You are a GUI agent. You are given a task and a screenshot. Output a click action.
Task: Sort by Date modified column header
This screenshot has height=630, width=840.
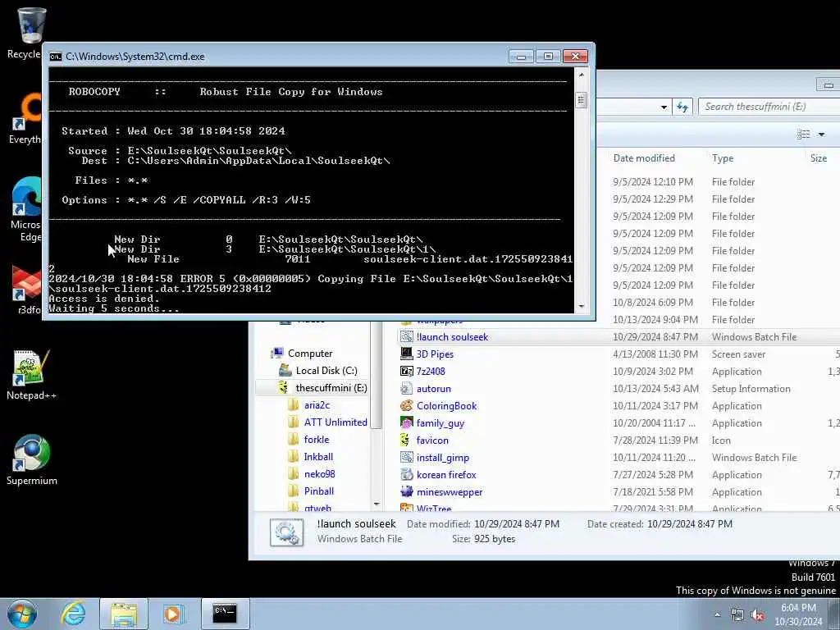(644, 158)
